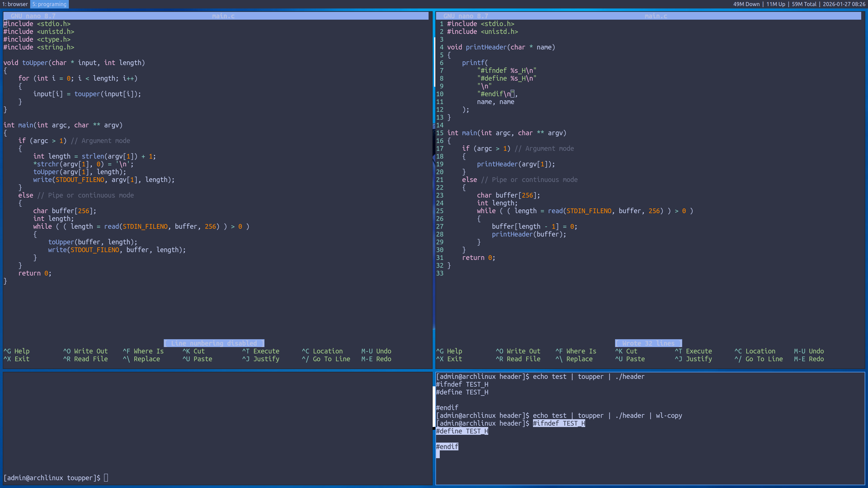Click the 'Wrote 32 lines' status message
This screenshot has width=868, height=488.
pyautogui.click(x=648, y=343)
